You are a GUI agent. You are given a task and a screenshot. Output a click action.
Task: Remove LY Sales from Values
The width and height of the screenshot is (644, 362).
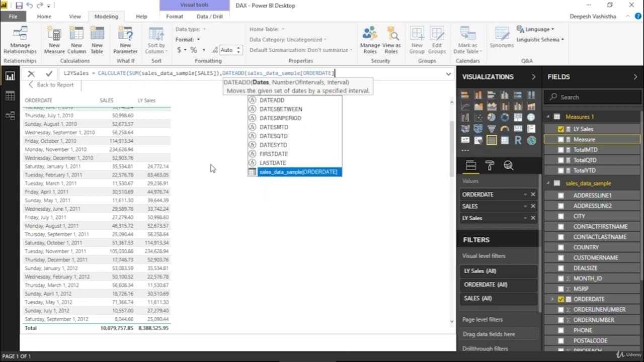[x=533, y=218]
